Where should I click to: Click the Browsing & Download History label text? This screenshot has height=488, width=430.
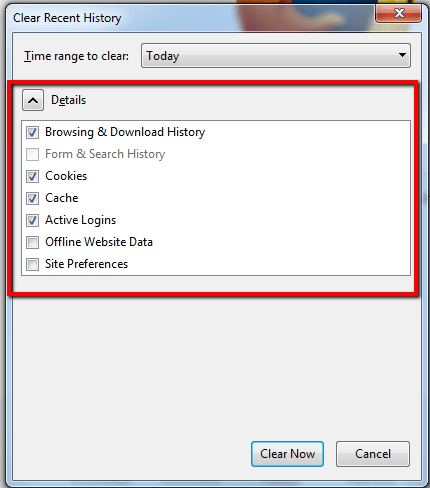[125, 132]
